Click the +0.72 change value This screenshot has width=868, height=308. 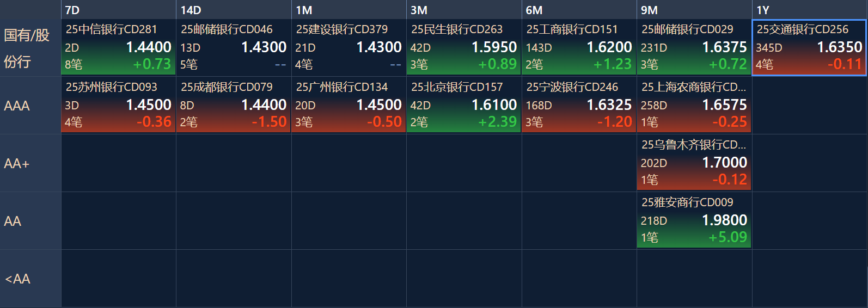[728, 64]
